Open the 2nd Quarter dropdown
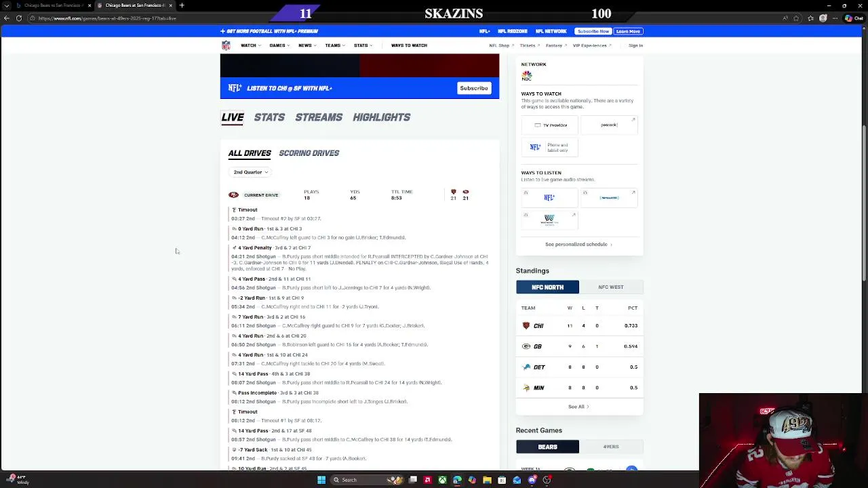 pyautogui.click(x=250, y=172)
